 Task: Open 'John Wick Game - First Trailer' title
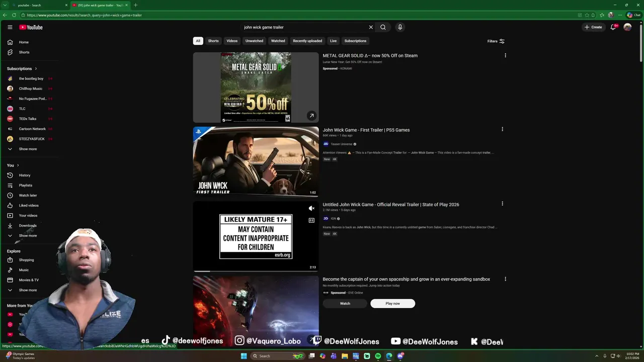click(x=366, y=130)
